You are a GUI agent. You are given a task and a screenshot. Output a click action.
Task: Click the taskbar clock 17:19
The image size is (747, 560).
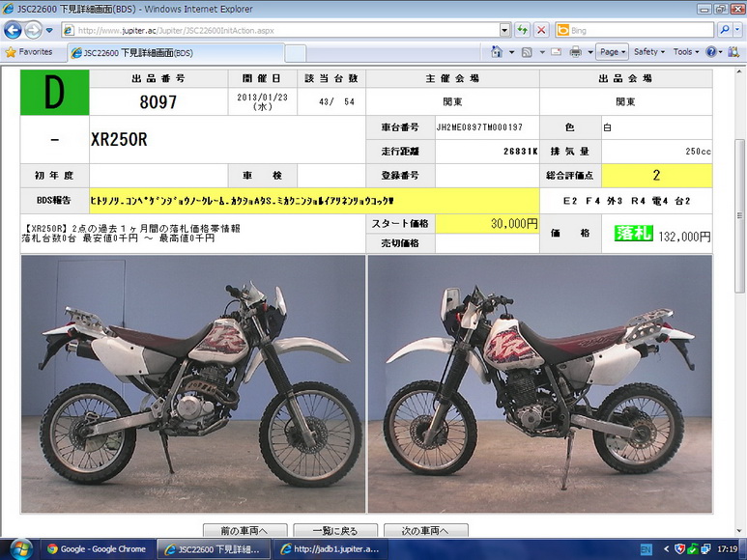[728, 549]
